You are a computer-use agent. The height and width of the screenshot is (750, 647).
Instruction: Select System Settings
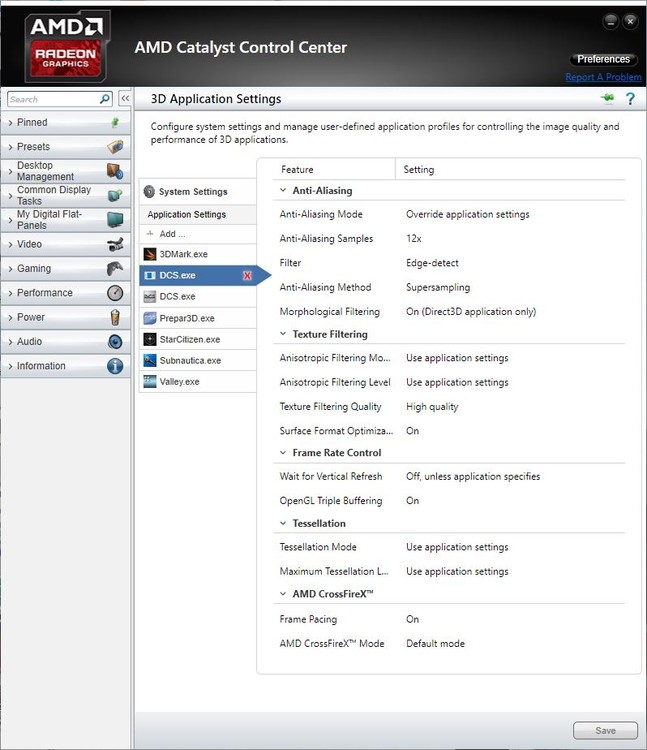point(197,192)
